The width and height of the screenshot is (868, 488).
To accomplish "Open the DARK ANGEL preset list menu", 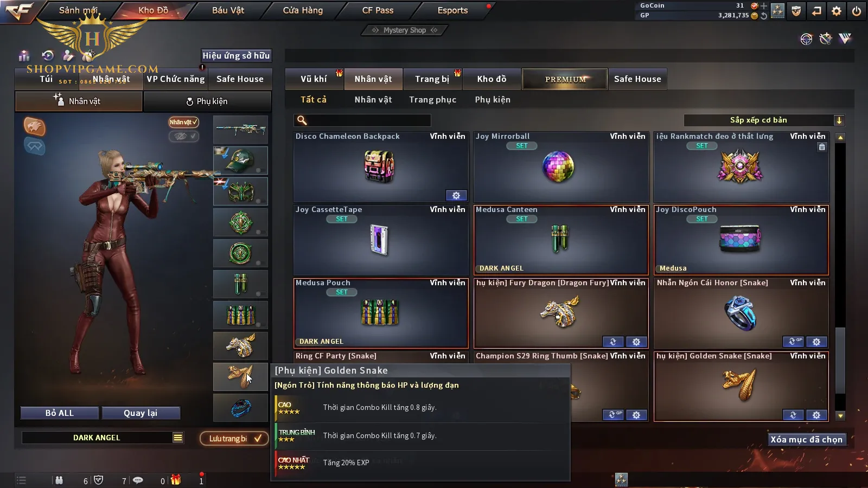I will pyautogui.click(x=178, y=438).
